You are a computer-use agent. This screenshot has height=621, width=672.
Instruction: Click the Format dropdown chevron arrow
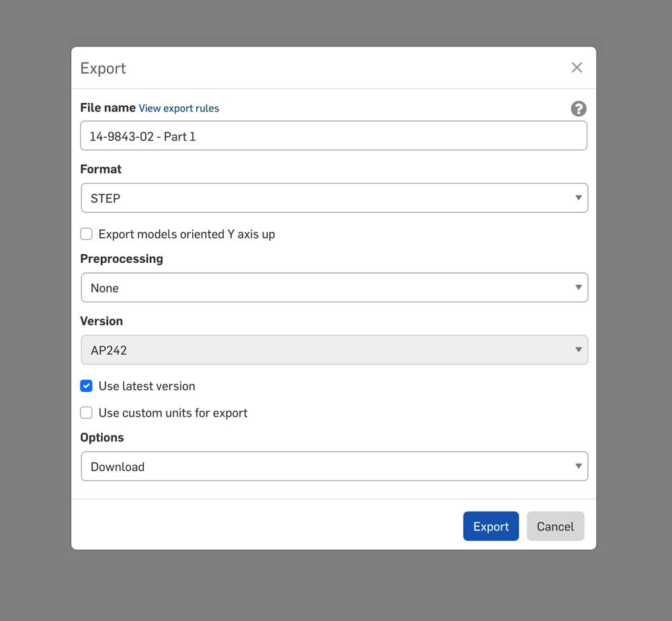tap(578, 198)
